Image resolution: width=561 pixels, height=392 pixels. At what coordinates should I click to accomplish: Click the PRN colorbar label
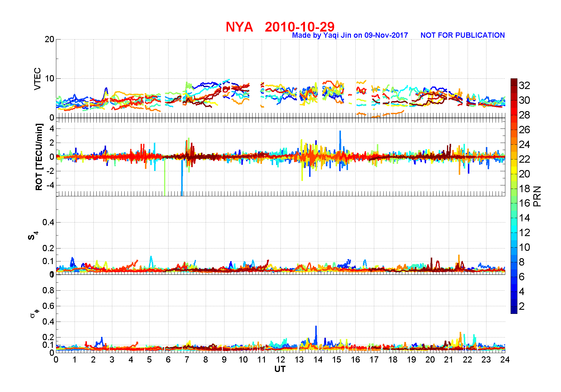(x=537, y=196)
